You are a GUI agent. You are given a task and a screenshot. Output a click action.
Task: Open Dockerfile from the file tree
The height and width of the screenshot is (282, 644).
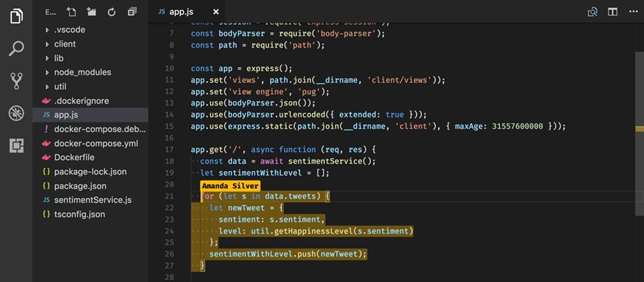tap(76, 157)
